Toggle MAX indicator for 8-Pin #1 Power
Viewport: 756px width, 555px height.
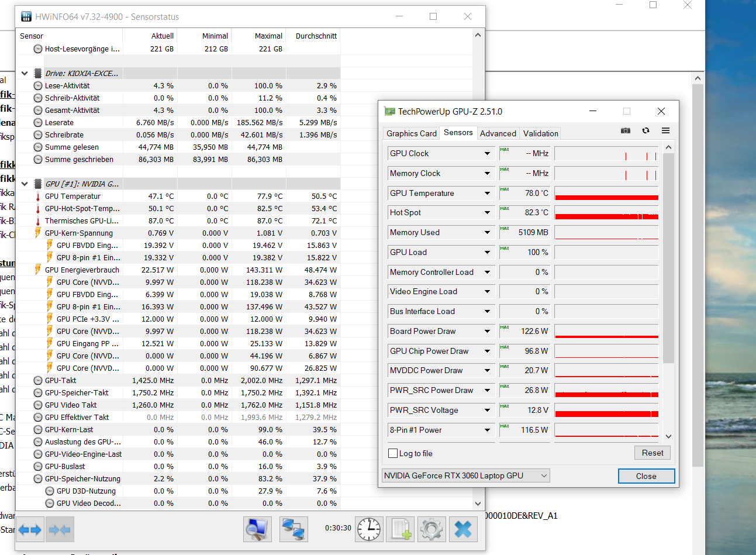pos(505,426)
